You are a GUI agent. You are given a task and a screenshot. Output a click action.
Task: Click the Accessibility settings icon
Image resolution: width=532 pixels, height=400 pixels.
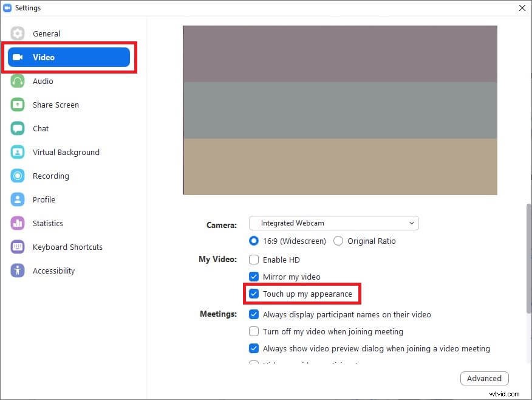(x=17, y=271)
